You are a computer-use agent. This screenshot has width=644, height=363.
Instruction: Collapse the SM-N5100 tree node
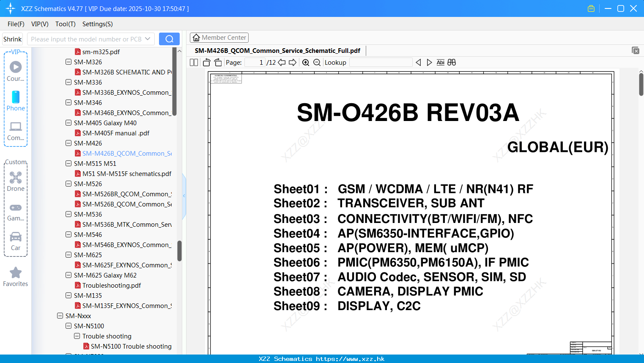pyautogui.click(x=69, y=326)
